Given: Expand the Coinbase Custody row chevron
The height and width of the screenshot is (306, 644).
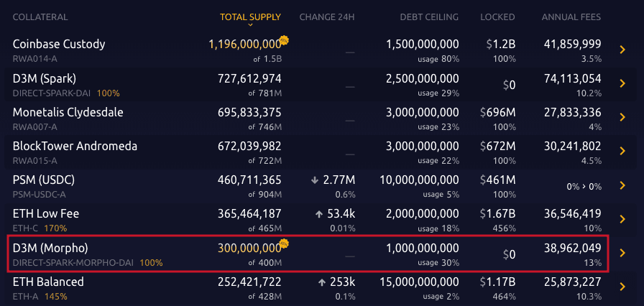Looking at the screenshot, I should pyautogui.click(x=623, y=49).
